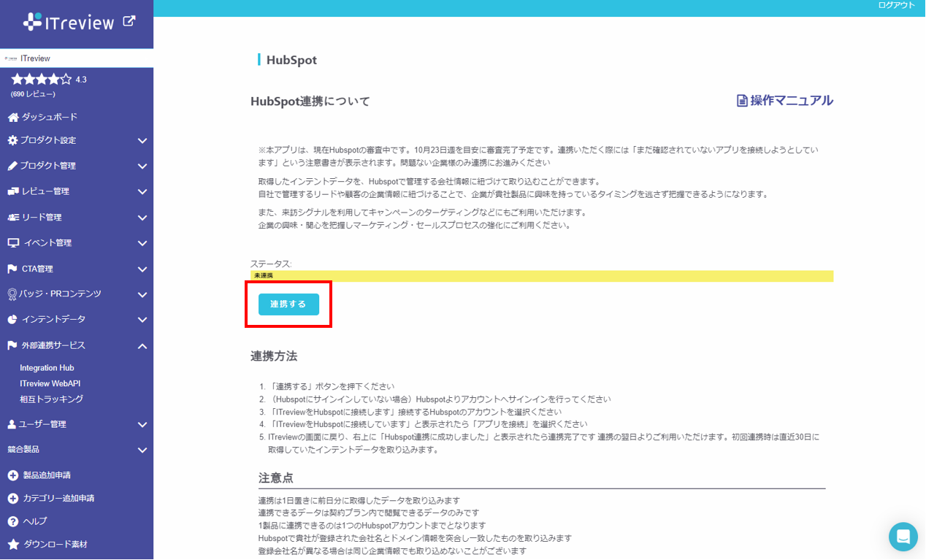Expand the レビュー管理 dropdown

pyautogui.click(x=142, y=191)
